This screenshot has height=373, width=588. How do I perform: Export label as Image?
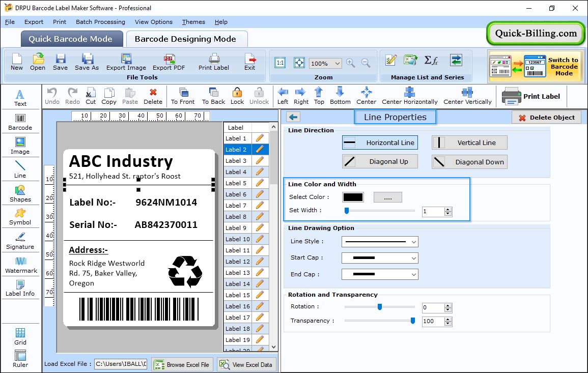pos(126,62)
